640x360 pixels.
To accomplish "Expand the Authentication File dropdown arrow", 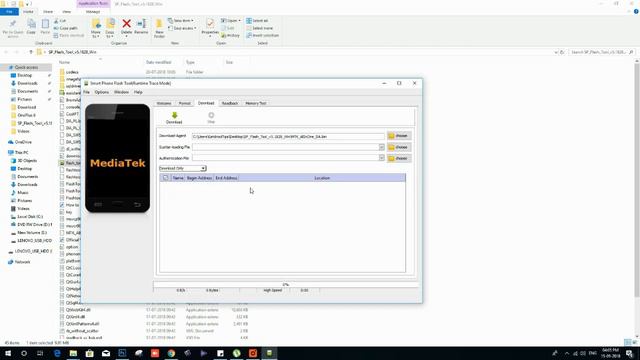I will 382,158.
